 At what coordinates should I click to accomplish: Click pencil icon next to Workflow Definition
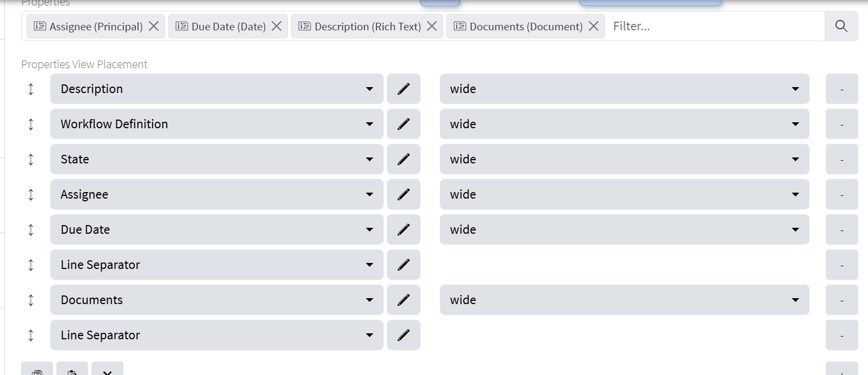click(404, 124)
